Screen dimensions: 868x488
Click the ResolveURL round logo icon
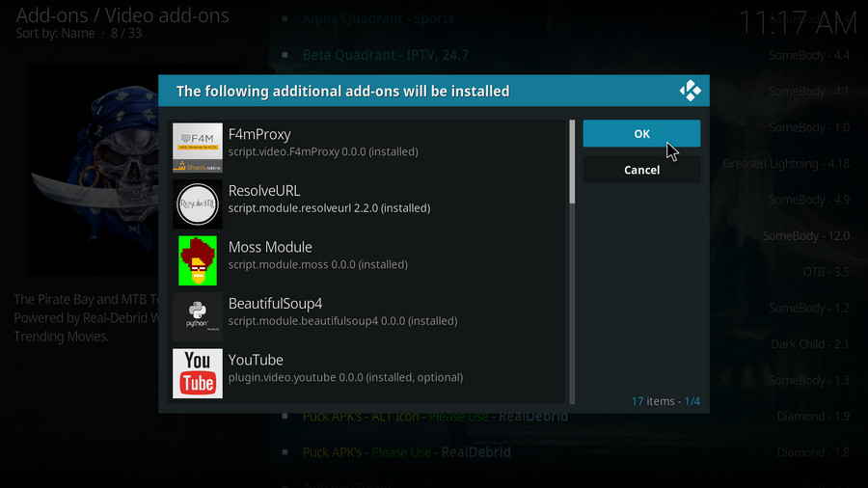click(x=198, y=203)
